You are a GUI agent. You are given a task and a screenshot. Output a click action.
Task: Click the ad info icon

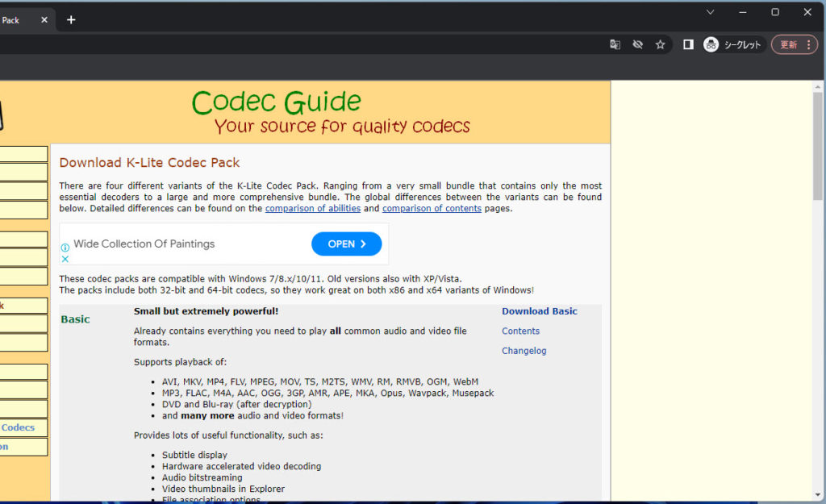(x=65, y=248)
